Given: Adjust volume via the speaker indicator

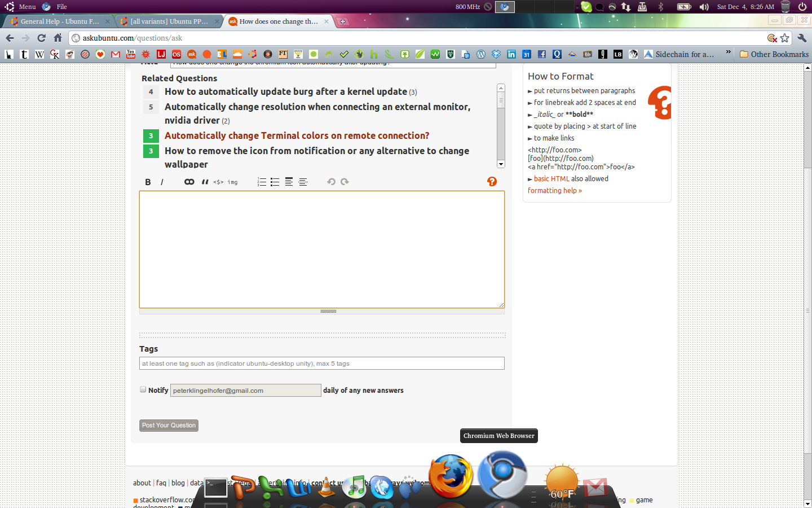Looking at the screenshot, I should [704, 7].
